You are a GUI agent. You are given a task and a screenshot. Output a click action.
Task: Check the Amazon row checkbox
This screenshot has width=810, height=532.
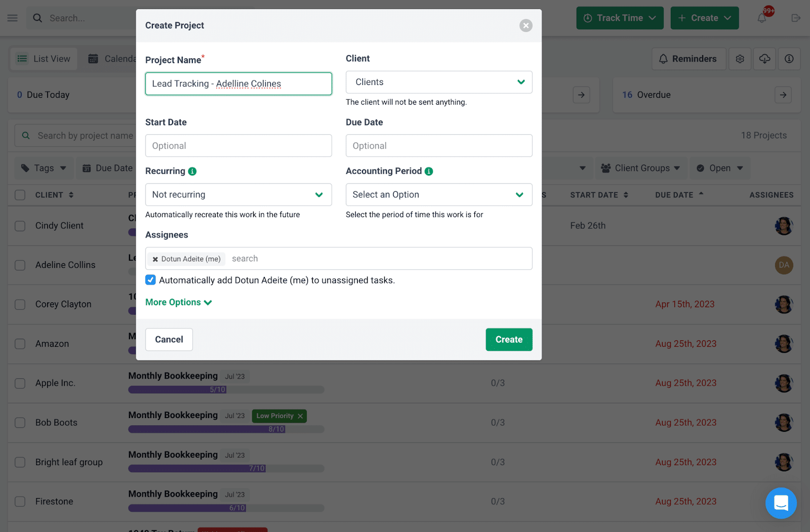[20, 344]
